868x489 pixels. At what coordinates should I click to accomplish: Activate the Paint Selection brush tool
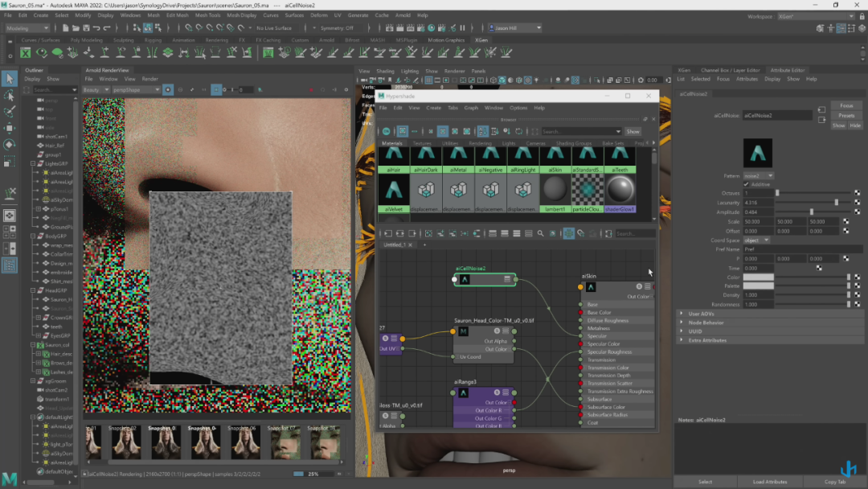[x=9, y=111]
